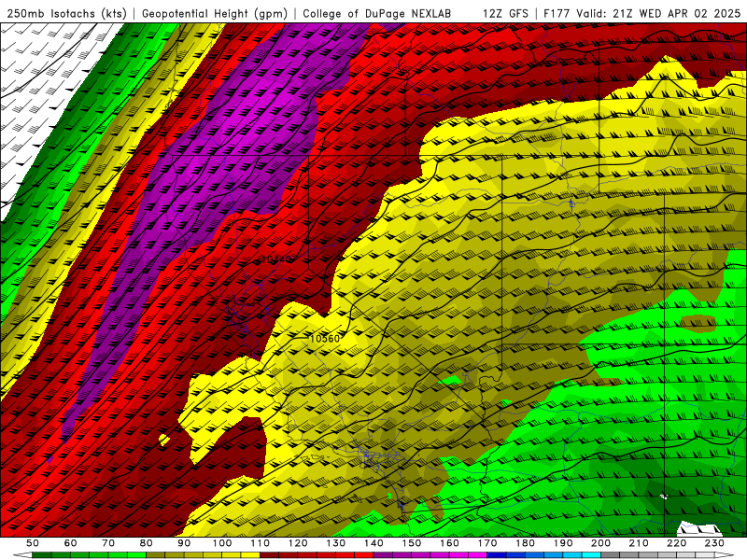The width and height of the screenshot is (747, 560).
Task: Select the '60' value on the color scale
Action: coord(71,543)
